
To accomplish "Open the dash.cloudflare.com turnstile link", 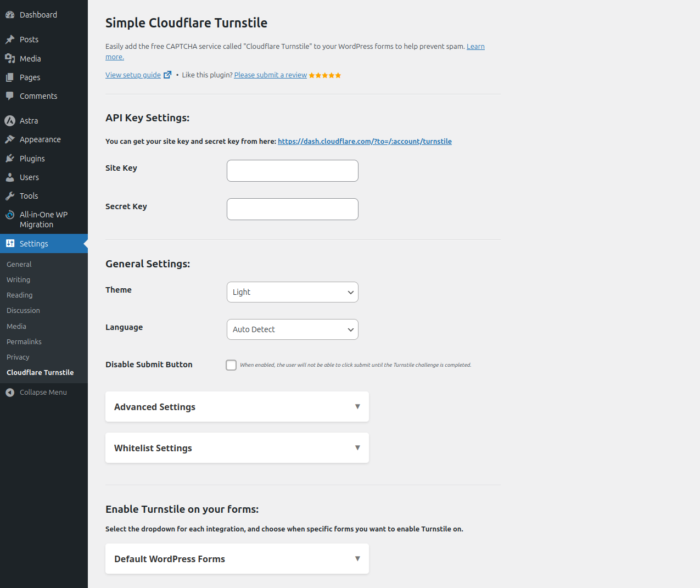I will click(x=365, y=141).
